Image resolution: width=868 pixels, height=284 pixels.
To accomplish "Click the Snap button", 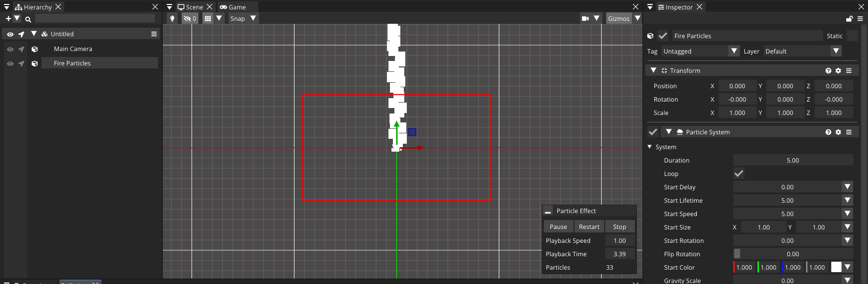I will click(238, 18).
